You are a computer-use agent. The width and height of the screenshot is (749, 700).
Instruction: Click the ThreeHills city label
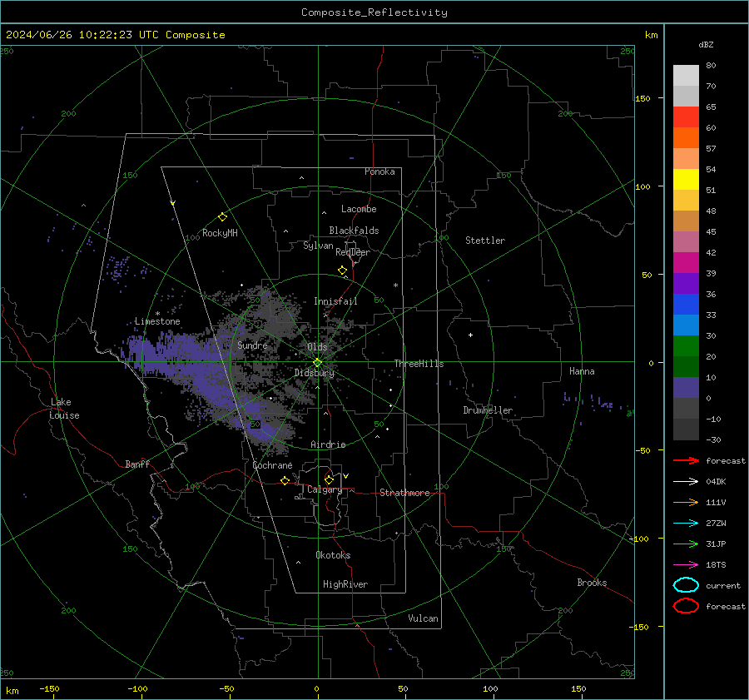pos(419,364)
